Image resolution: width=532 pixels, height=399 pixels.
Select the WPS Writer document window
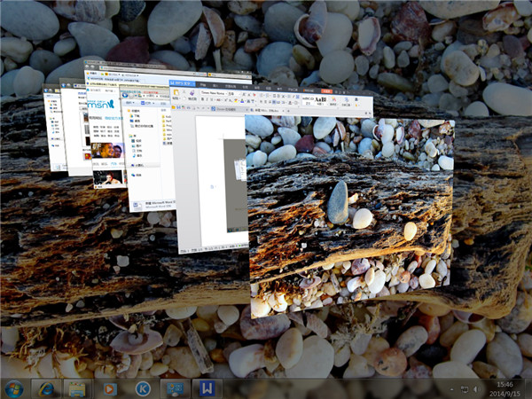pos(211,177)
